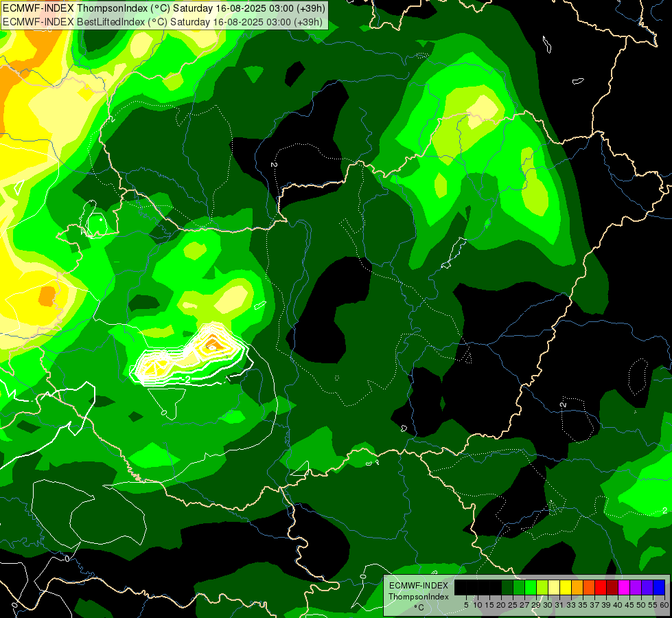This screenshot has width=672, height=618.
Task: Click the medium green 25–27 legend swatch
Action: coord(519,587)
